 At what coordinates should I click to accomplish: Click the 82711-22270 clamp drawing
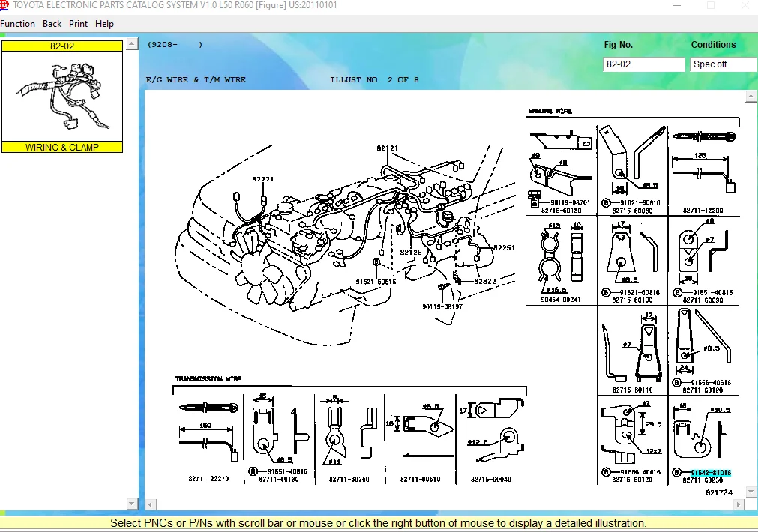click(x=208, y=432)
